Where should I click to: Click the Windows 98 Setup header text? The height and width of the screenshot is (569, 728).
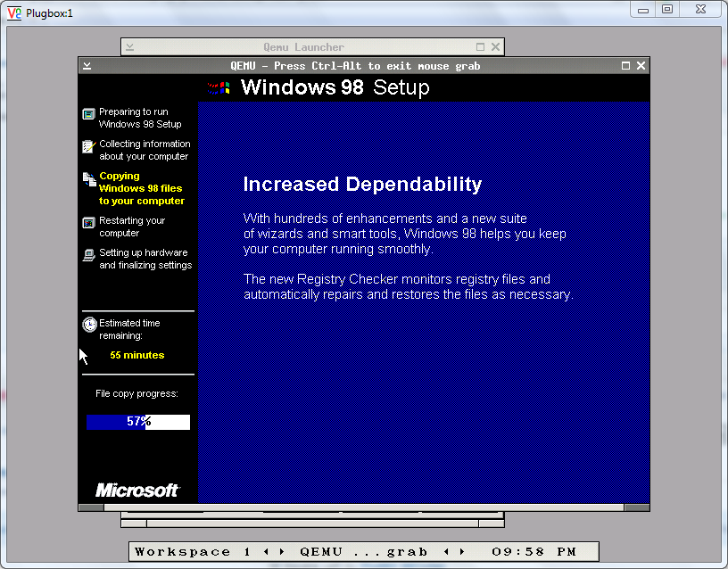point(335,87)
